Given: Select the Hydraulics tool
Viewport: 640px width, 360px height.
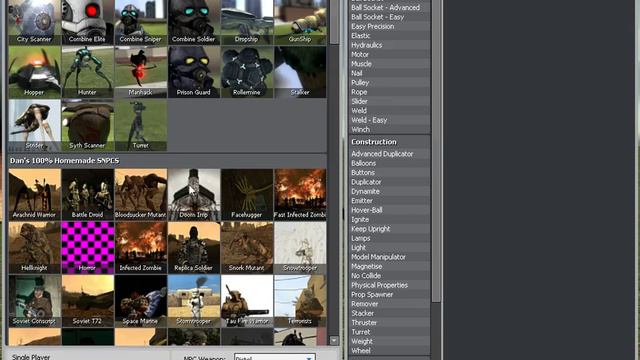Looking at the screenshot, I should coord(390,45).
